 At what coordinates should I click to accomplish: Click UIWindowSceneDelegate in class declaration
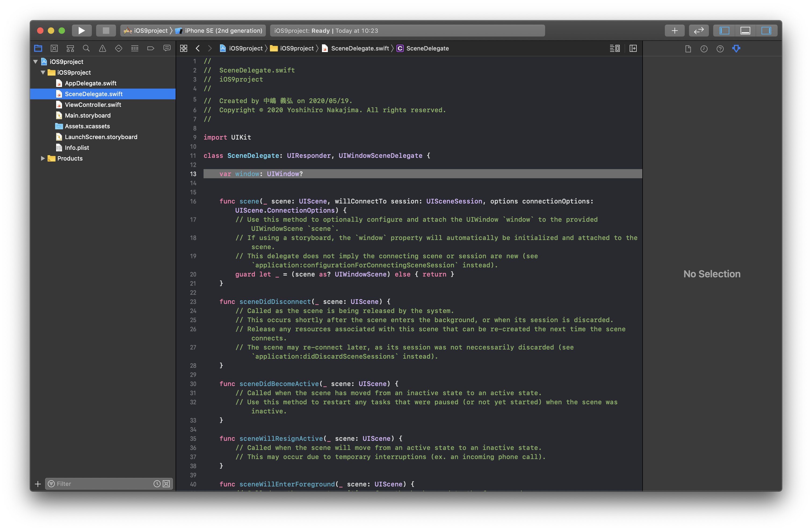[380, 156]
